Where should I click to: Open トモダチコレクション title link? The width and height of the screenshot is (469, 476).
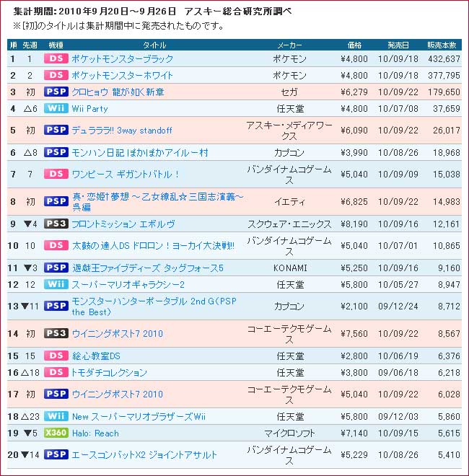pyautogui.click(x=109, y=372)
